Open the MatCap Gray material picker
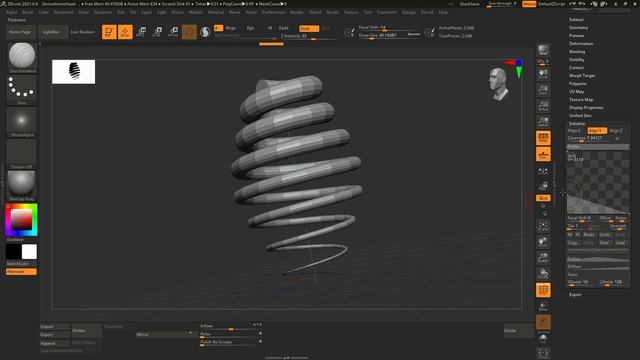This screenshot has height=360, width=640. (22, 186)
